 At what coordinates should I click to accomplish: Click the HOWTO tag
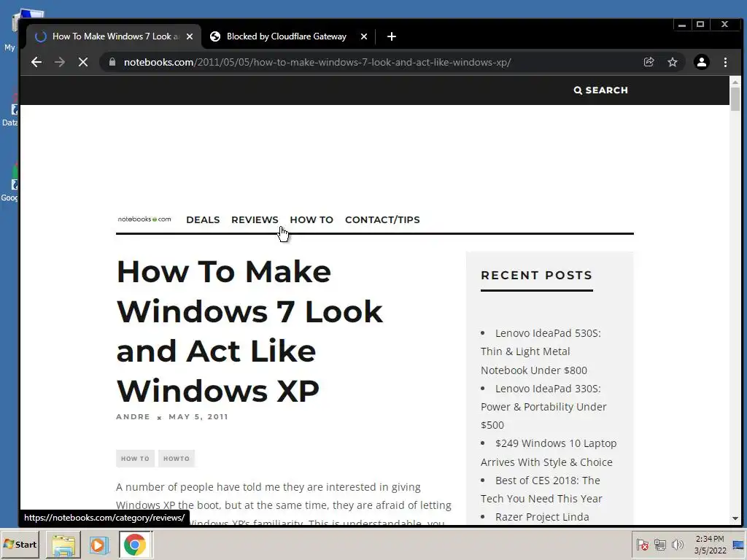pos(177,459)
